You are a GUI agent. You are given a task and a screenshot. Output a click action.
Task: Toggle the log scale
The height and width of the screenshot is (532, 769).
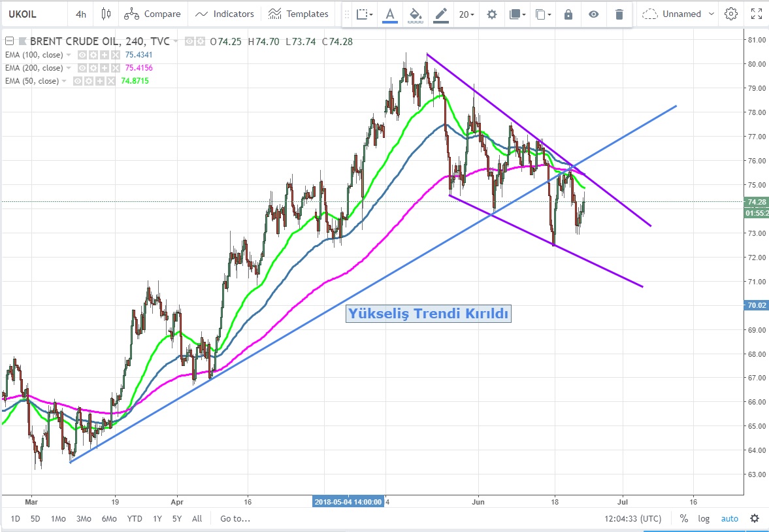click(704, 518)
